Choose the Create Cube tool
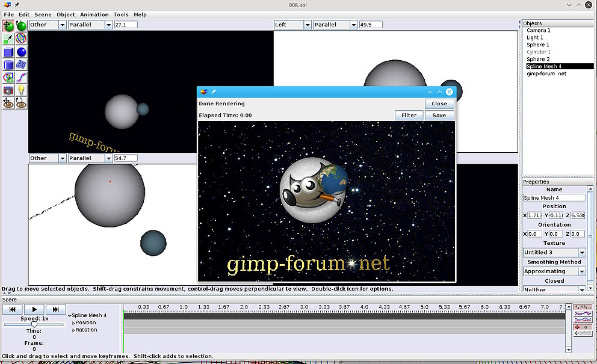 (x=8, y=52)
